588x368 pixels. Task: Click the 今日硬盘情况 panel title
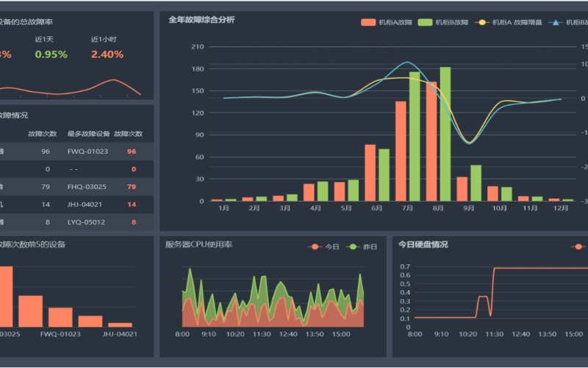423,244
